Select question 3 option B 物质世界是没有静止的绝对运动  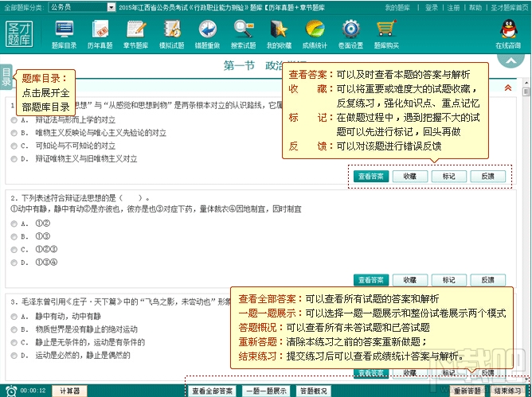coord(14,329)
